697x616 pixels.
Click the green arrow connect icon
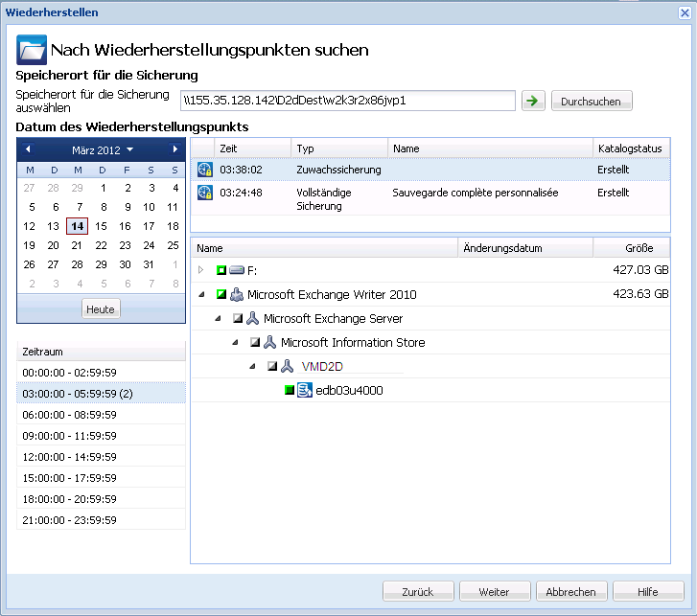[x=533, y=101]
